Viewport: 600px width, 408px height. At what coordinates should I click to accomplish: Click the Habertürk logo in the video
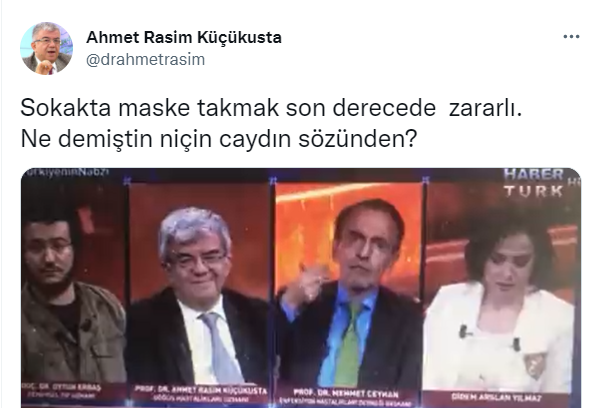tap(534, 183)
